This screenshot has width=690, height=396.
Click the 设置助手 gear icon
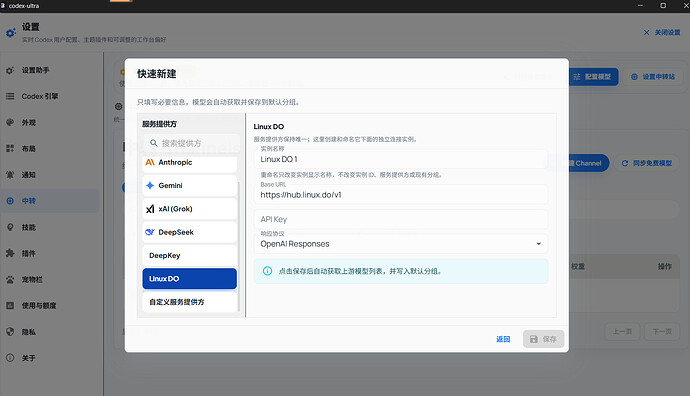pos(10,70)
